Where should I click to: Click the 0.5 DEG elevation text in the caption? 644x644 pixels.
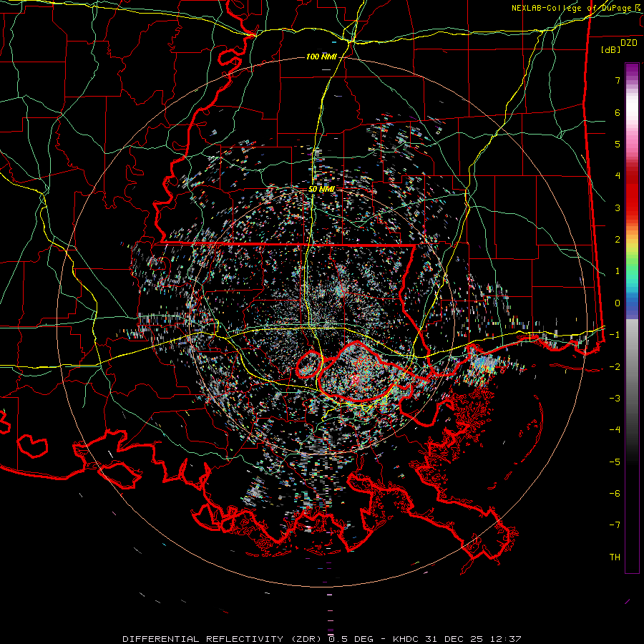pos(351,639)
